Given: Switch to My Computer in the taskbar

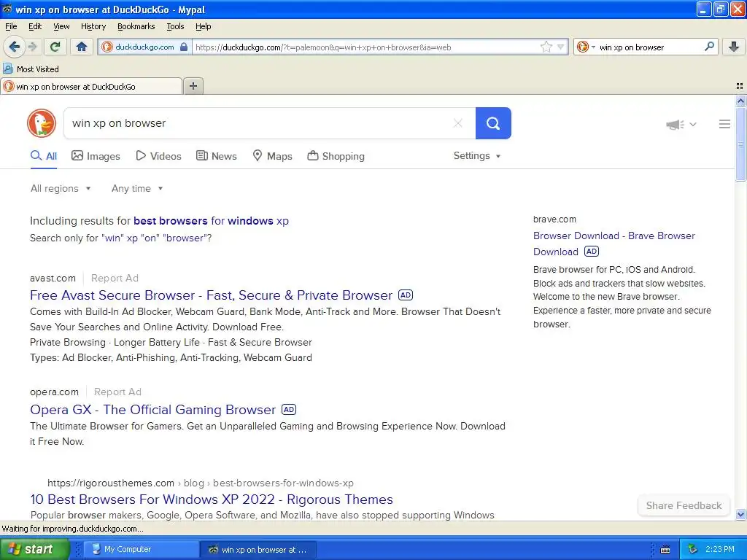Looking at the screenshot, I should (140, 549).
